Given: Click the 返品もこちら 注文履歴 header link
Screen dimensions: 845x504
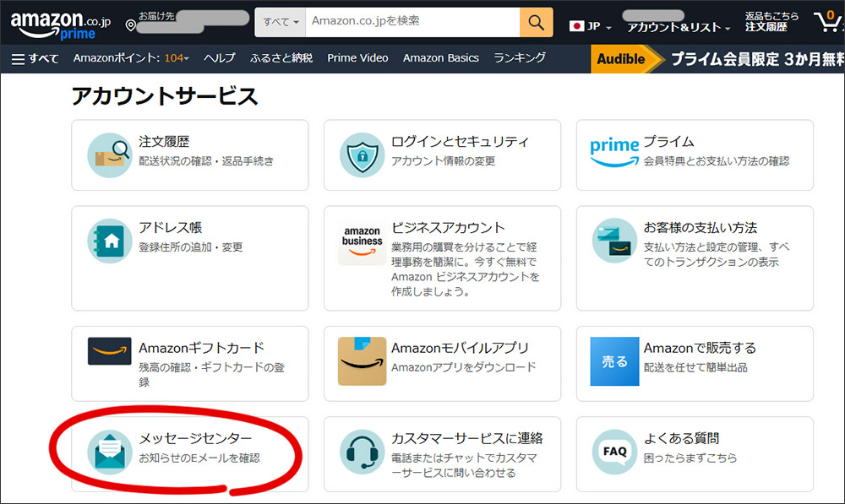Looking at the screenshot, I should tap(771, 22).
